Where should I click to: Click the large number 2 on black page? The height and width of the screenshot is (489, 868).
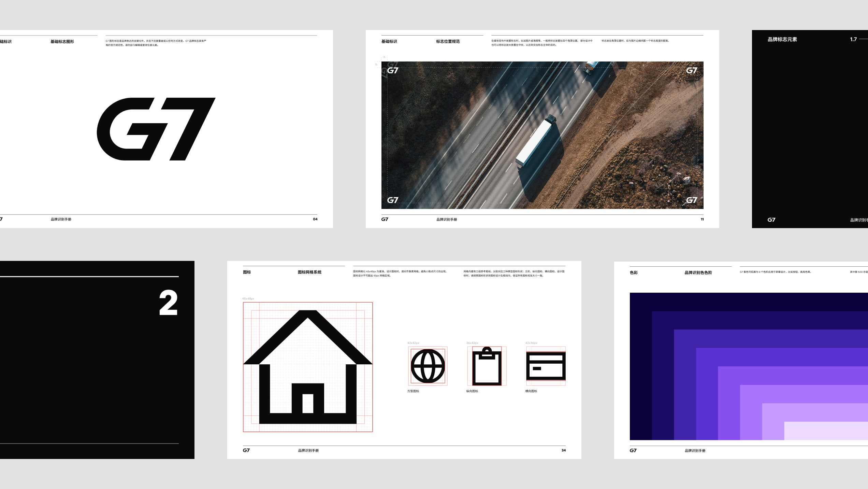click(x=168, y=303)
